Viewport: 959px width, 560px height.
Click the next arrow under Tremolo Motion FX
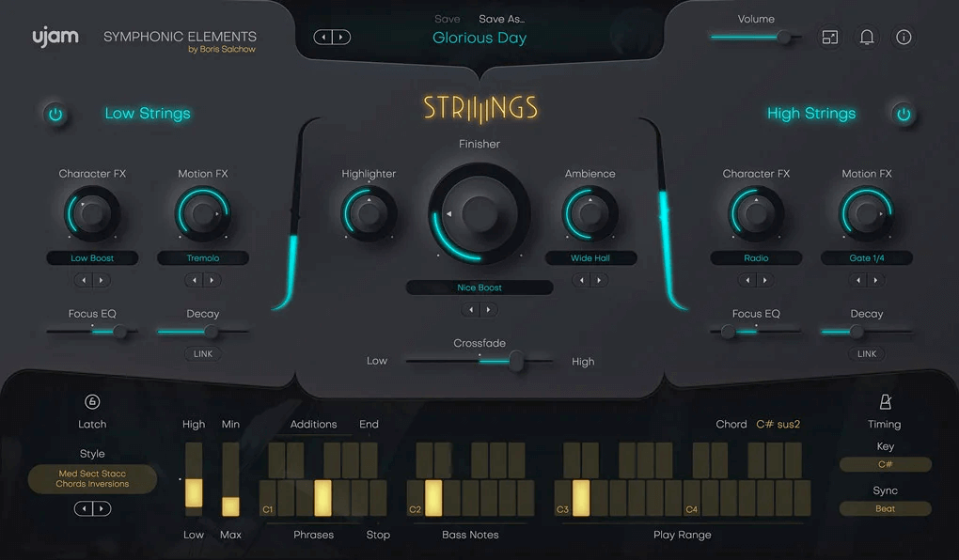(211, 279)
